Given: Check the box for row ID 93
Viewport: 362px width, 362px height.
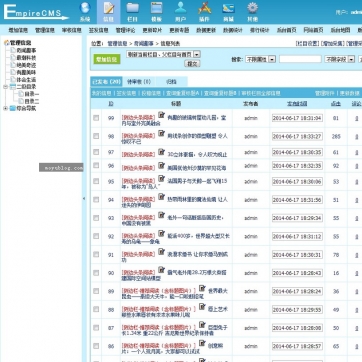Looking at the screenshot, I should tap(96, 218).
